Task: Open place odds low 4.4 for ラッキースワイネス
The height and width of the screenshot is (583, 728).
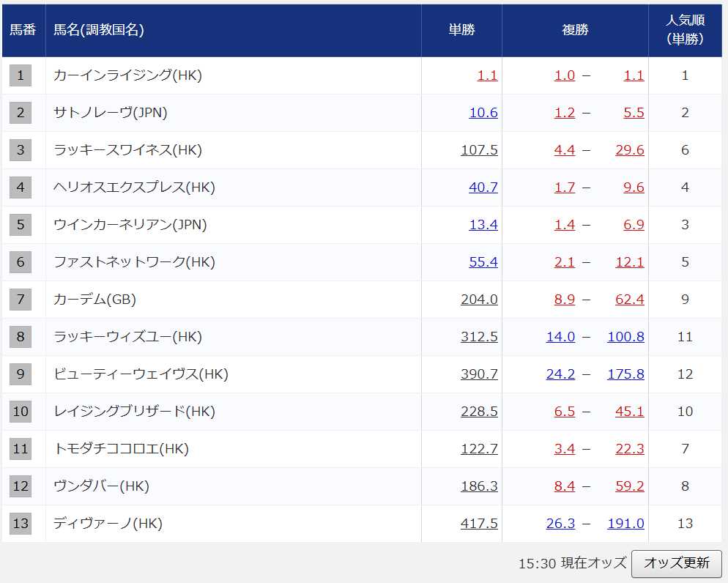Action: click(x=565, y=150)
